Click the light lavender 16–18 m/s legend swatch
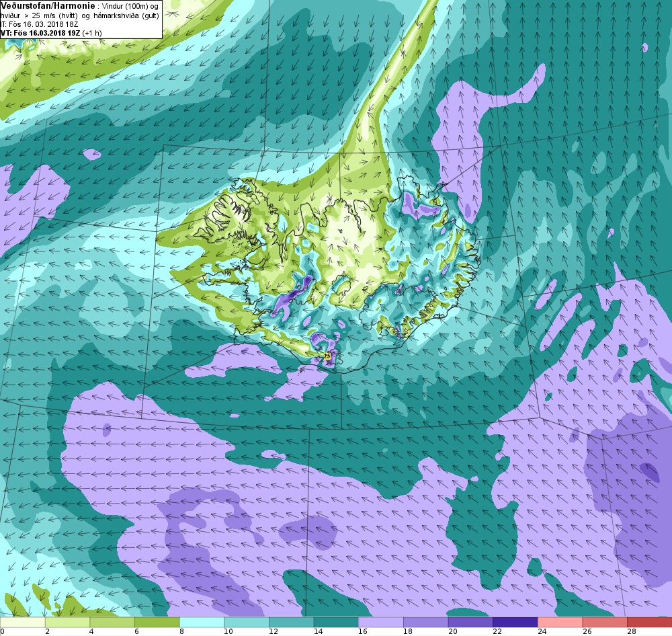672x636 pixels. coord(381,622)
